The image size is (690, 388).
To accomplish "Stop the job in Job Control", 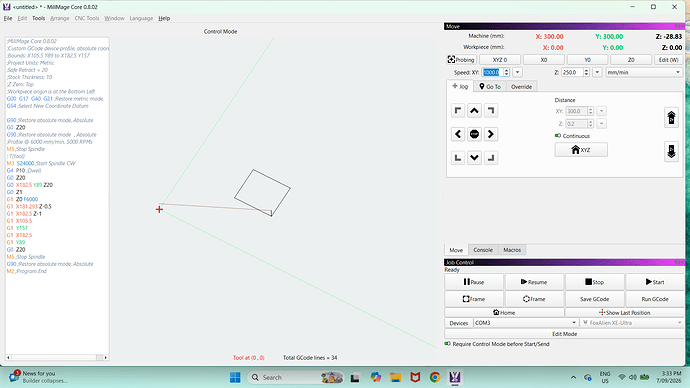I will click(594, 282).
